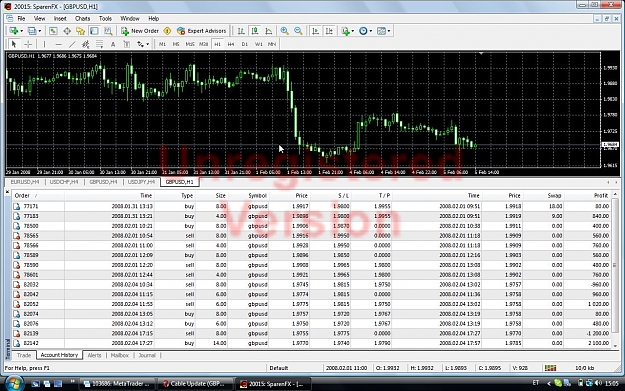Open the Tools menu
Screen dimensions: 625x391
(x=105, y=18)
